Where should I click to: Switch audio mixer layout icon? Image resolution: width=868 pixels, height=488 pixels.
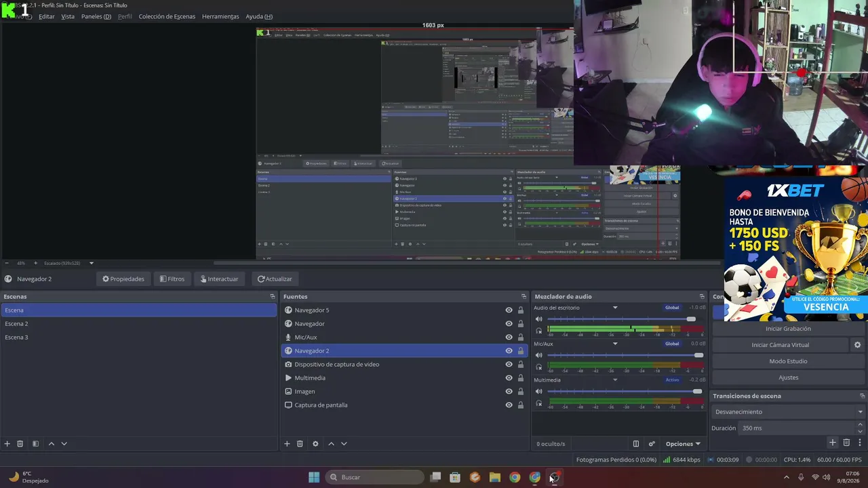[636, 444]
